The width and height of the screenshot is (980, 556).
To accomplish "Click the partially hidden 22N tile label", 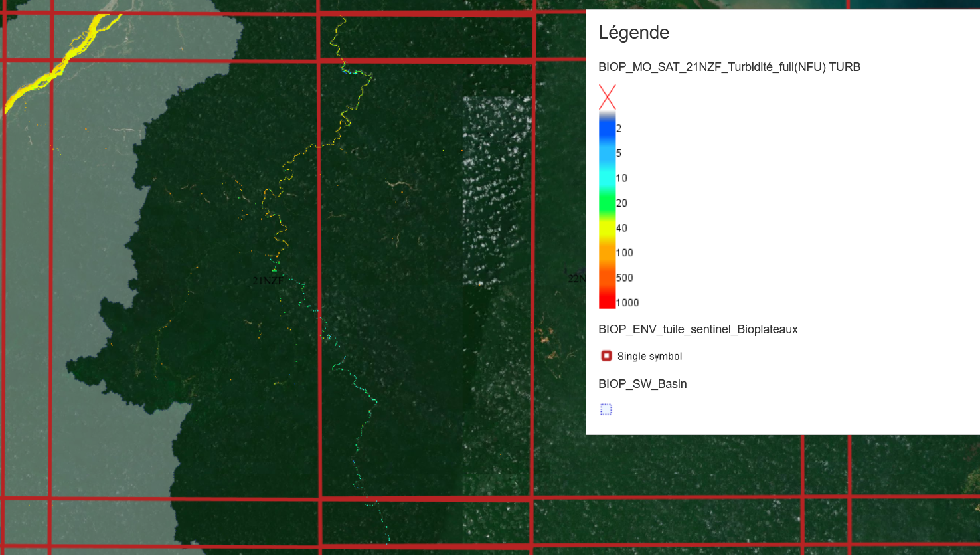I will (576, 278).
